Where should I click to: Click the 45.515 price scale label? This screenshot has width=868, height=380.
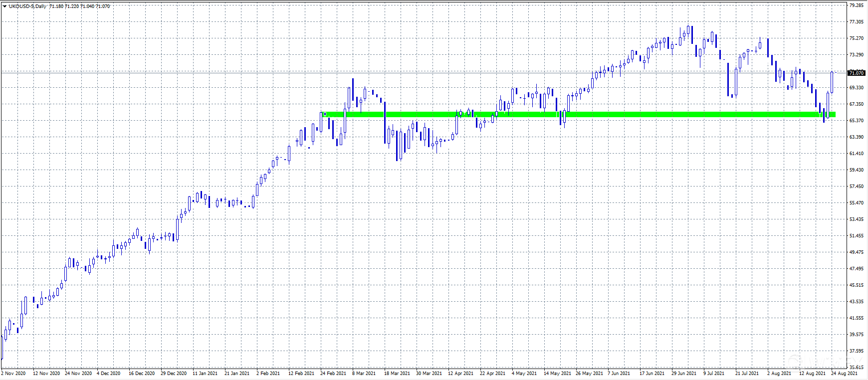[x=856, y=285]
